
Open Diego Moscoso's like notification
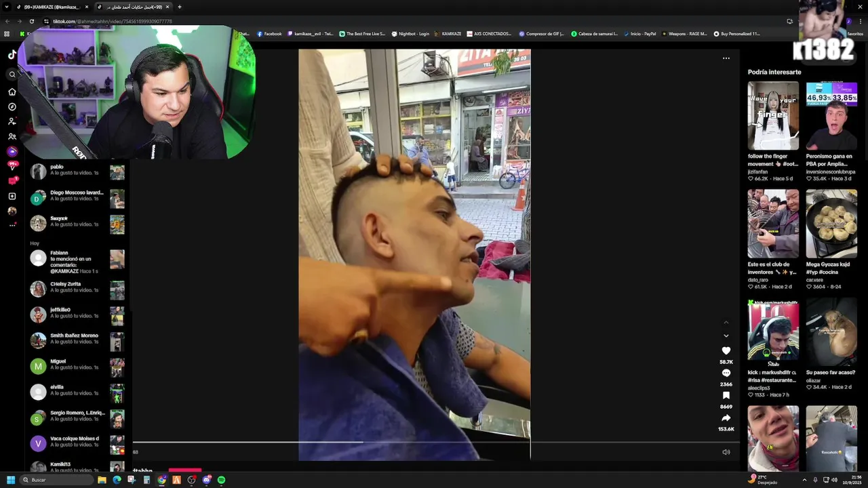77,198
